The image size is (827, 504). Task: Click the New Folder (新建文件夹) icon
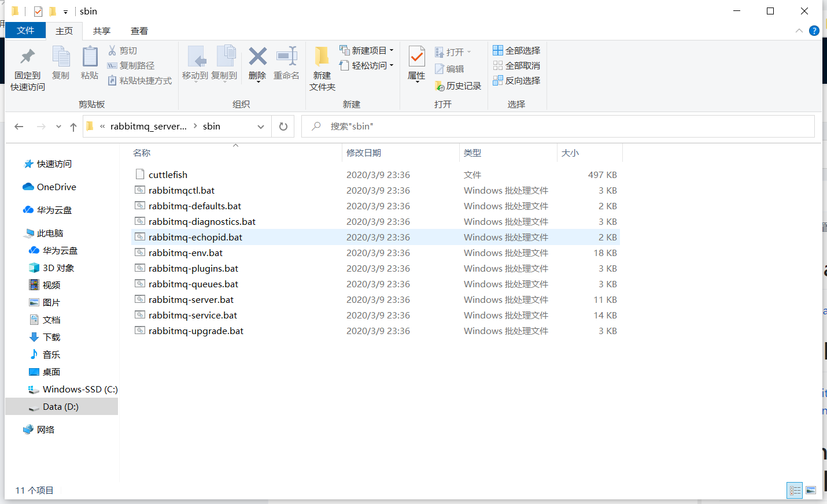click(322, 58)
